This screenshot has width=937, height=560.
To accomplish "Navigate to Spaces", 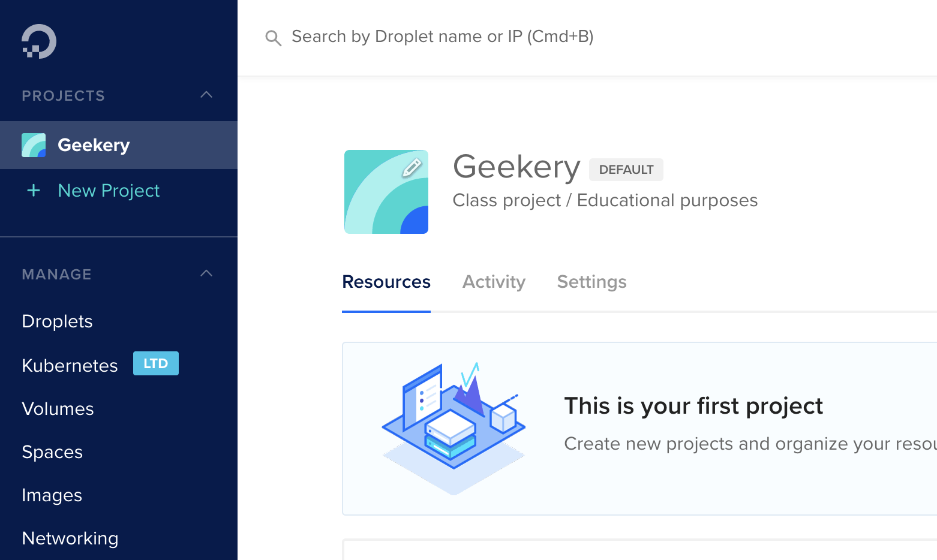I will (x=52, y=452).
